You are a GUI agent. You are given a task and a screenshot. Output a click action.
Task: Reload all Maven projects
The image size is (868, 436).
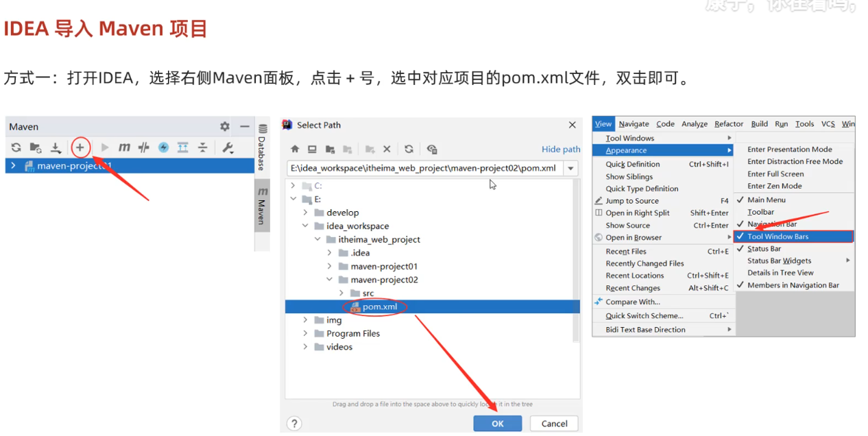click(x=16, y=147)
